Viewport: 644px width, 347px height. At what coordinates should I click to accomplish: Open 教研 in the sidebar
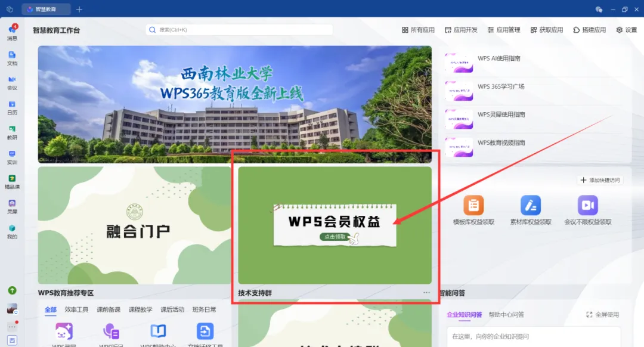point(13,132)
